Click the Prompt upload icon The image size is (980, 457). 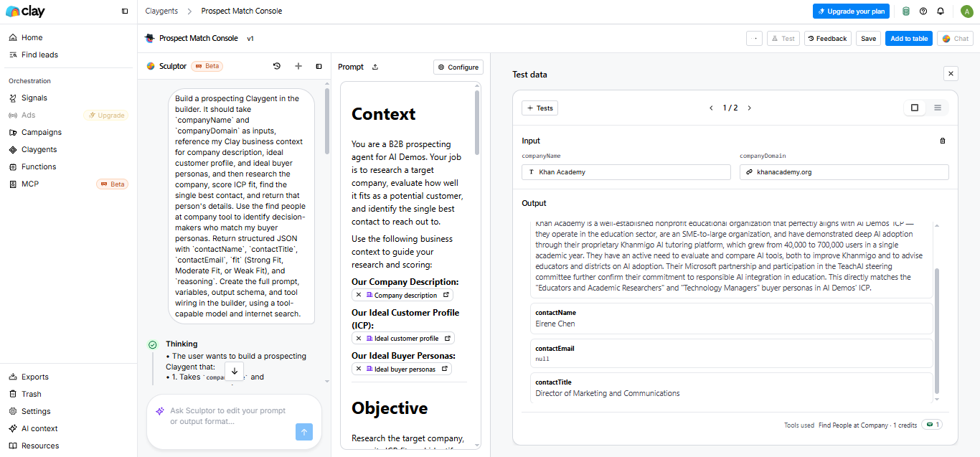click(375, 67)
